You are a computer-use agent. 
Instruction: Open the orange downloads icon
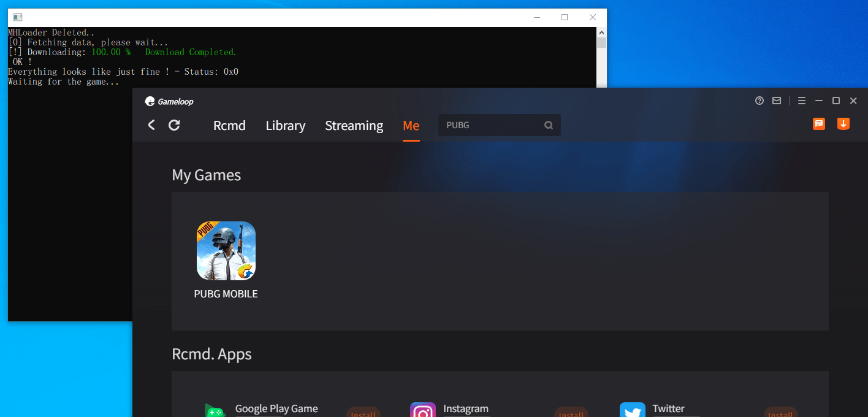843,124
